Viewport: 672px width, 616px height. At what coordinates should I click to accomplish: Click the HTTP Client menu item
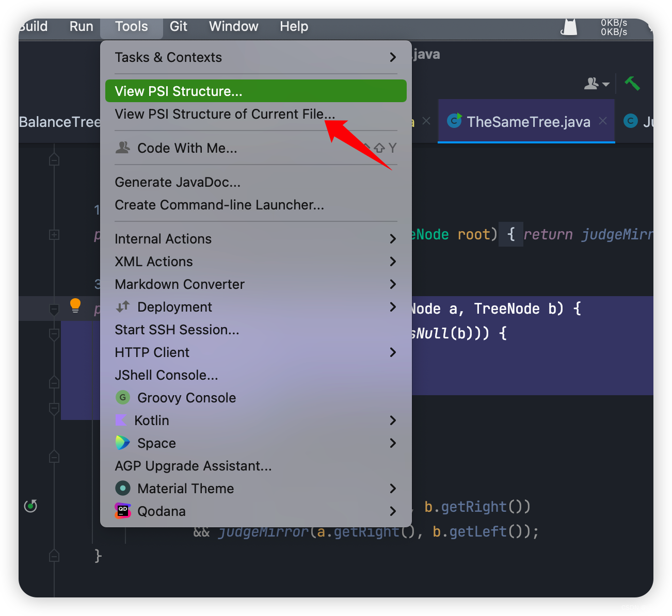256,352
